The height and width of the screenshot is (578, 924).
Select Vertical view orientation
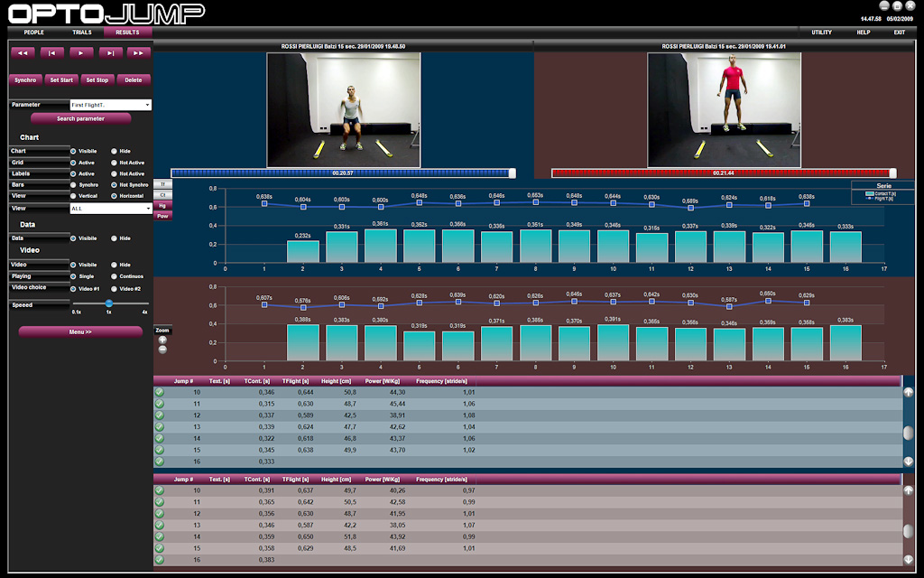[x=74, y=196]
